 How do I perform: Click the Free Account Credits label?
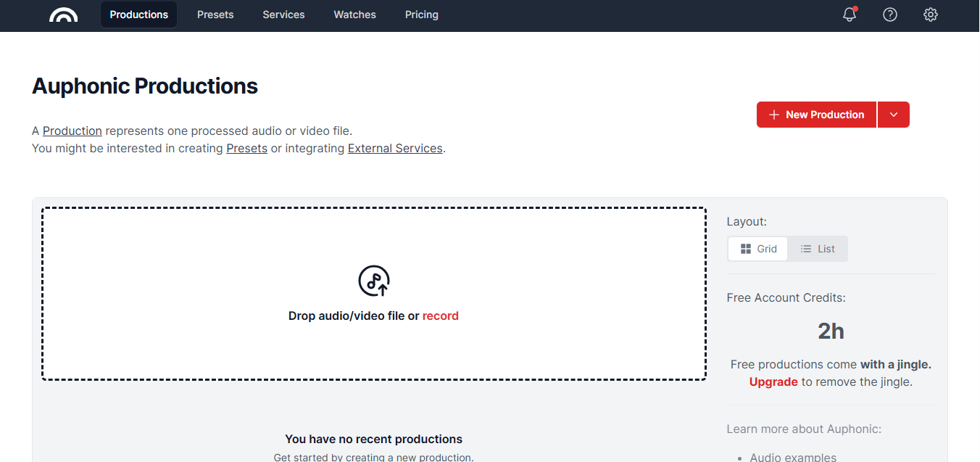click(x=786, y=297)
